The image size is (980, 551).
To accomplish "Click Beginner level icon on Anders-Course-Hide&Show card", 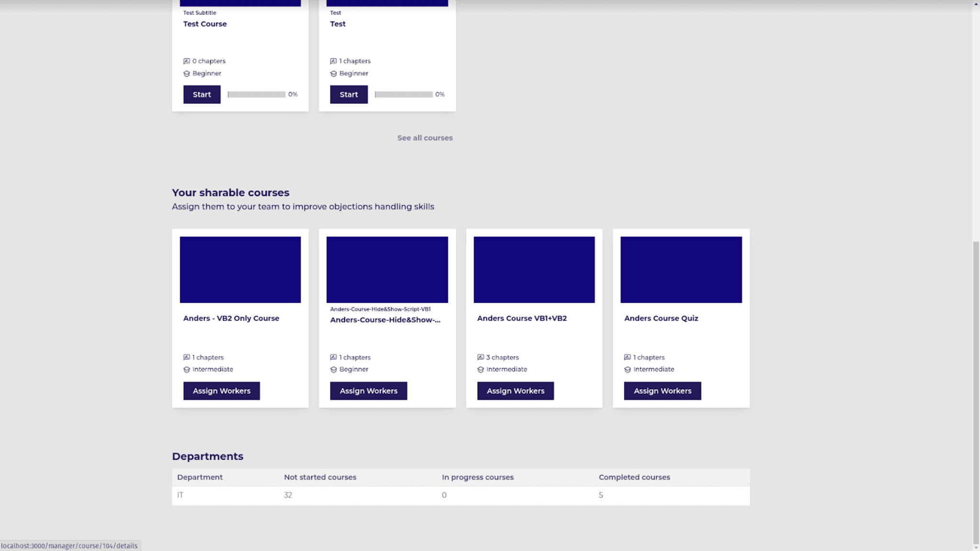I will 334,370.
